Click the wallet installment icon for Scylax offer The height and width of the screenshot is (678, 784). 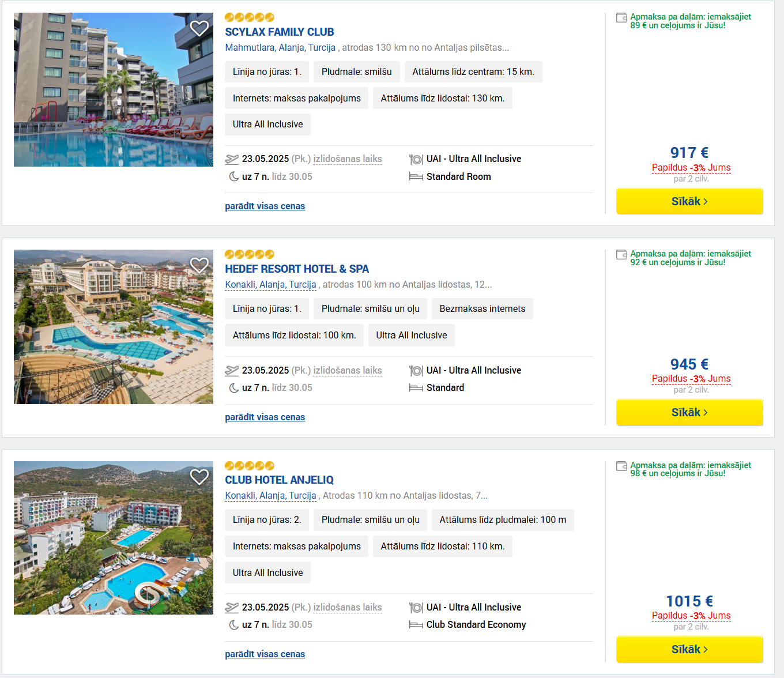tap(621, 18)
